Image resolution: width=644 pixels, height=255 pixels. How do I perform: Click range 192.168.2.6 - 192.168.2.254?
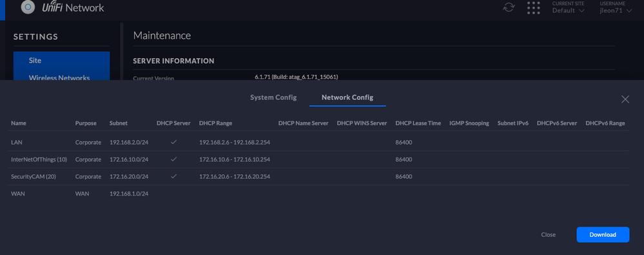(x=235, y=142)
